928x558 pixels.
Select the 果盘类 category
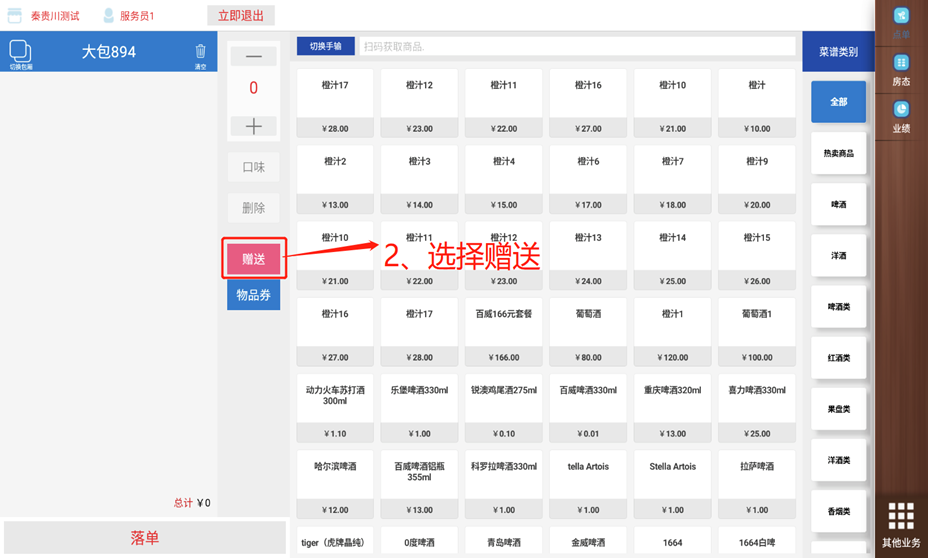click(x=838, y=409)
